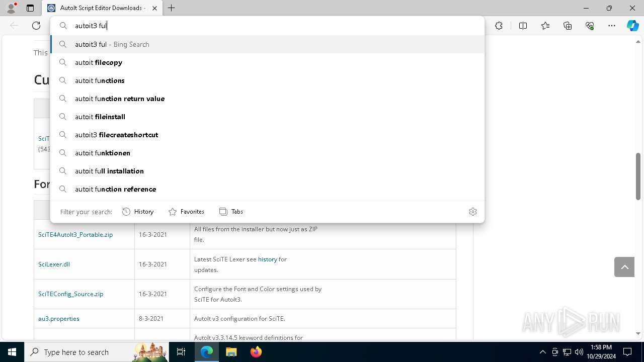Open Task View on the taskbar
The width and height of the screenshot is (644, 362).
[181, 352]
